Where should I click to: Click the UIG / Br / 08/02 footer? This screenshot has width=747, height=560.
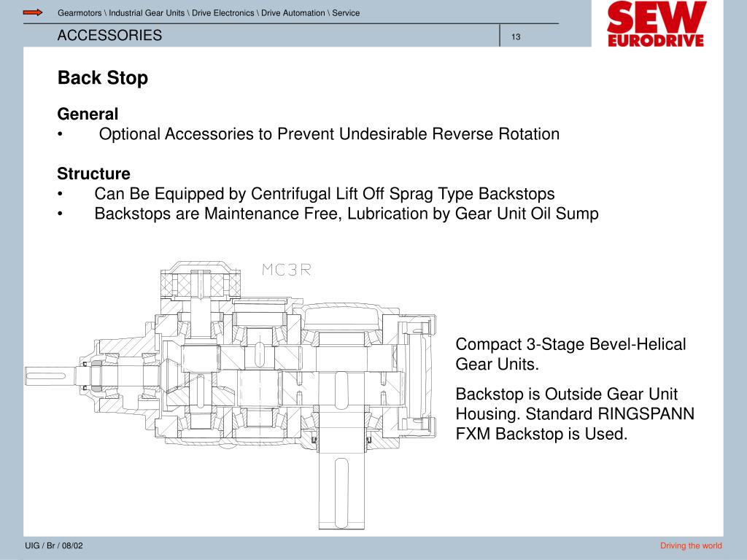coord(54,545)
